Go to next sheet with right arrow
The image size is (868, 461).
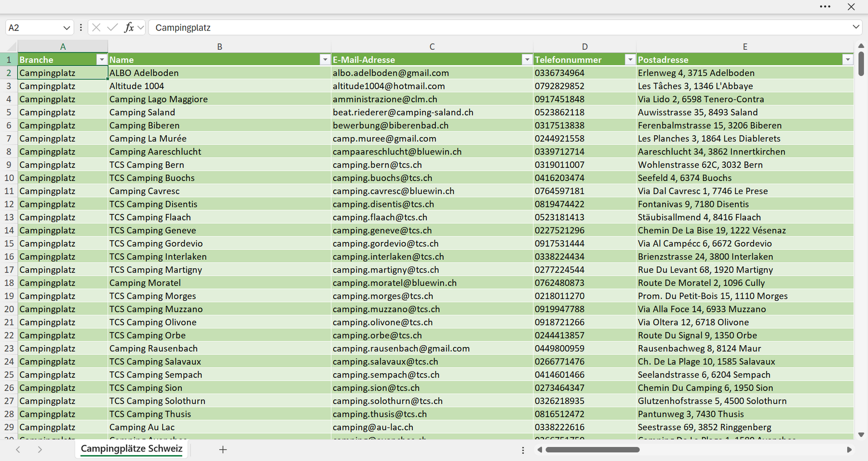tap(40, 449)
